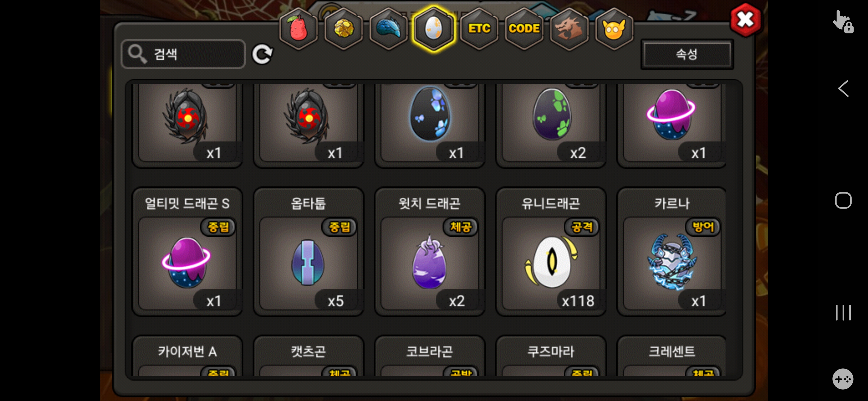Open the 속성 attribute filter
Screen dimensions: 868x401
[687, 54]
